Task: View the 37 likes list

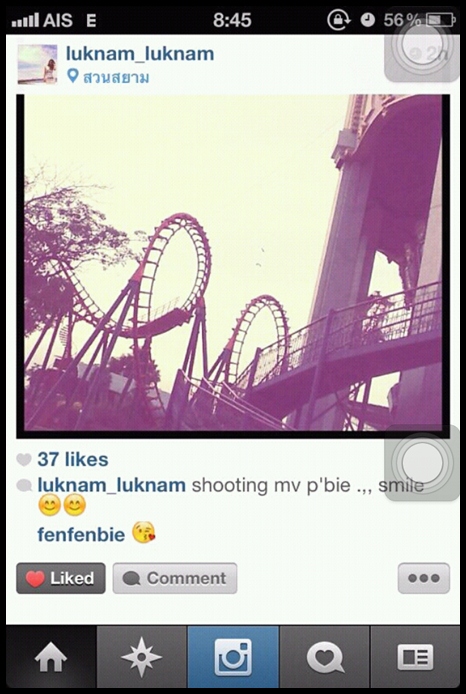Action: [73, 459]
